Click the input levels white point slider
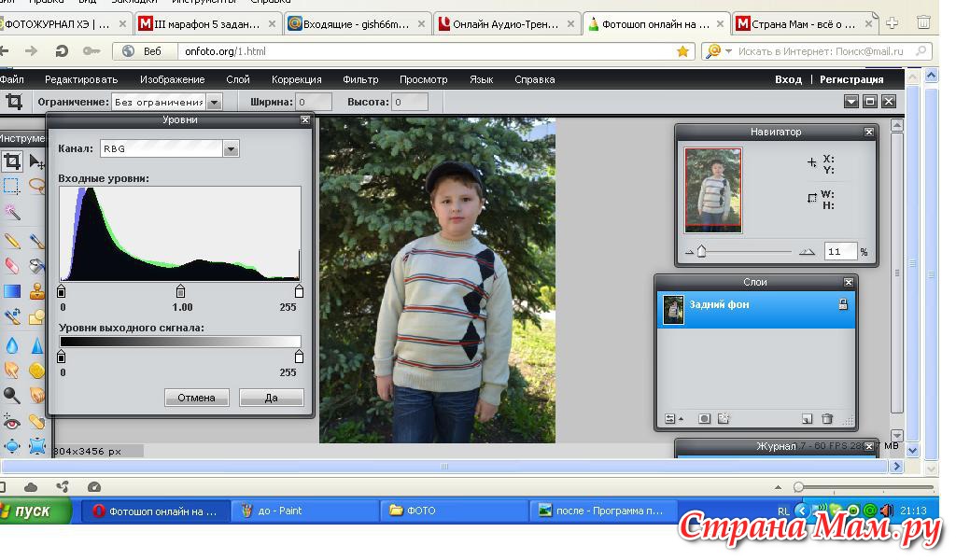This screenshot has width=956, height=560. [x=299, y=291]
